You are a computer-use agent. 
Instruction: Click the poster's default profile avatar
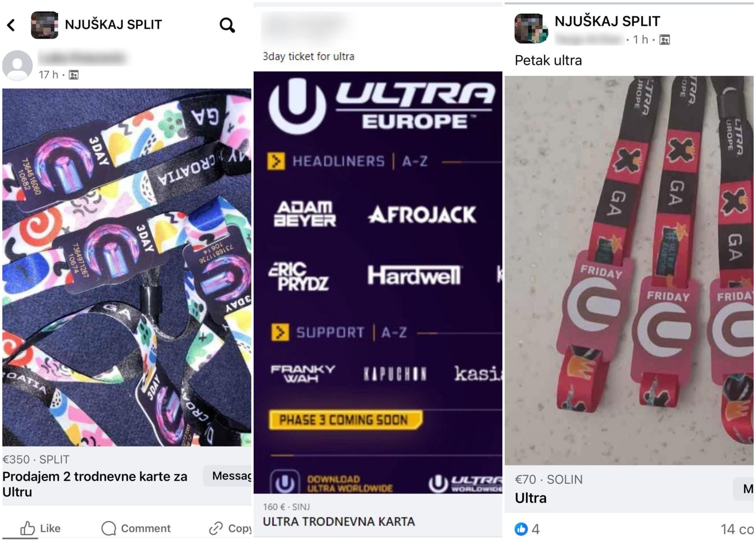(17, 65)
